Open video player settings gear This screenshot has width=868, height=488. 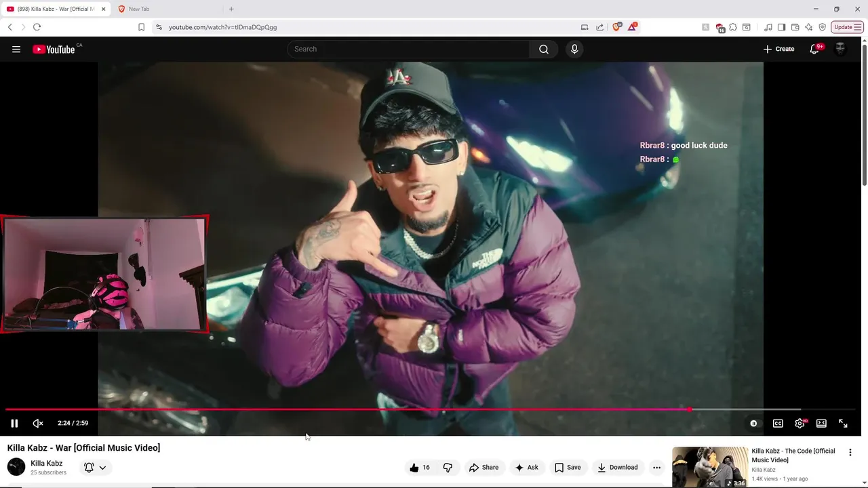pos(800,423)
